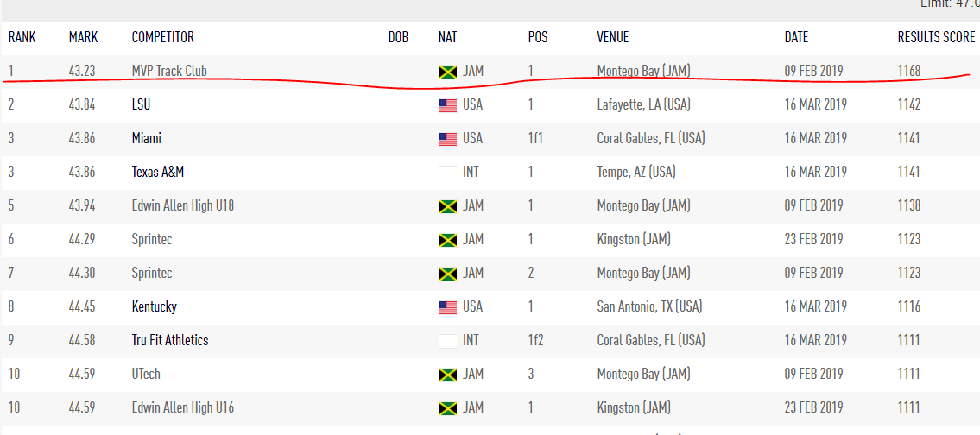This screenshot has height=435, width=980.
Task: Select the 43.23 mark in first row
Action: [x=82, y=71]
